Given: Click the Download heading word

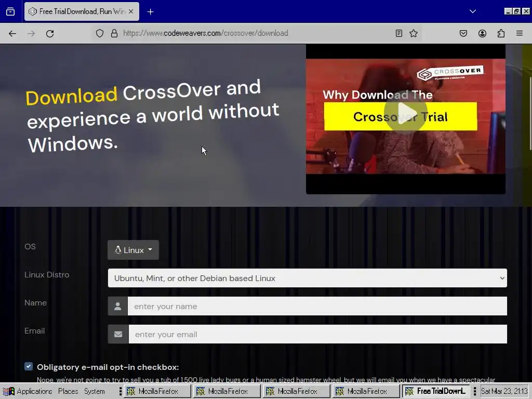Looking at the screenshot, I should pos(71,96).
